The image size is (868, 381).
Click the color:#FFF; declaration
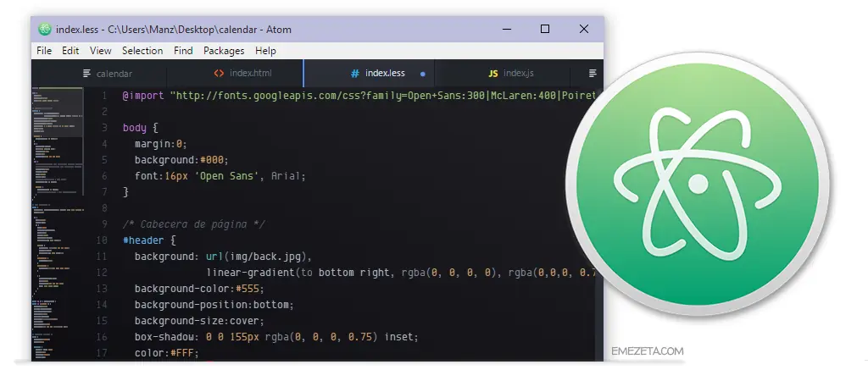pyautogui.click(x=167, y=353)
